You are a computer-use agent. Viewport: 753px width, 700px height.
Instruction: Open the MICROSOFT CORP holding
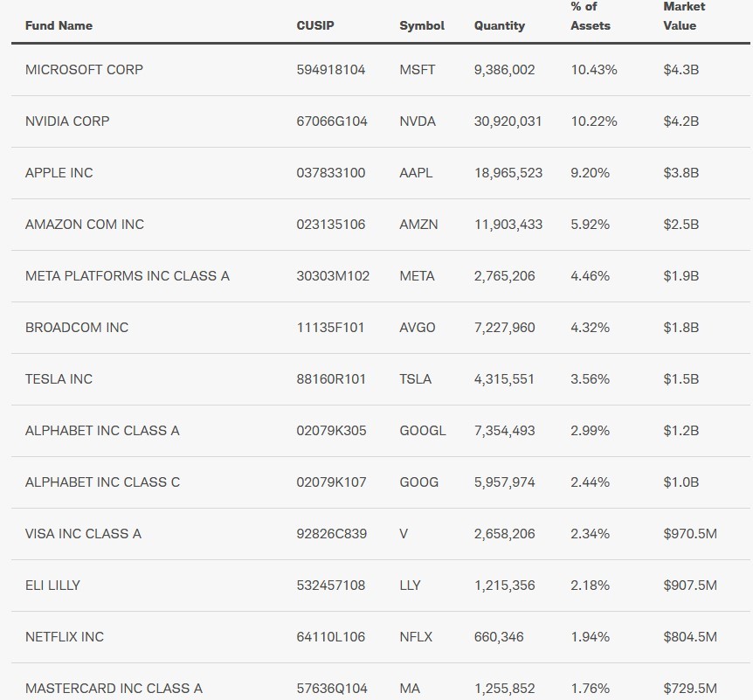tap(84, 69)
